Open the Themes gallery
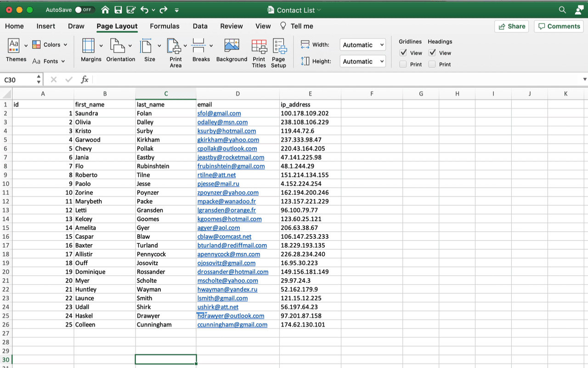Image resolution: width=588 pixels, height=368 pixels. pyautogui.click(x=16, y=50)
